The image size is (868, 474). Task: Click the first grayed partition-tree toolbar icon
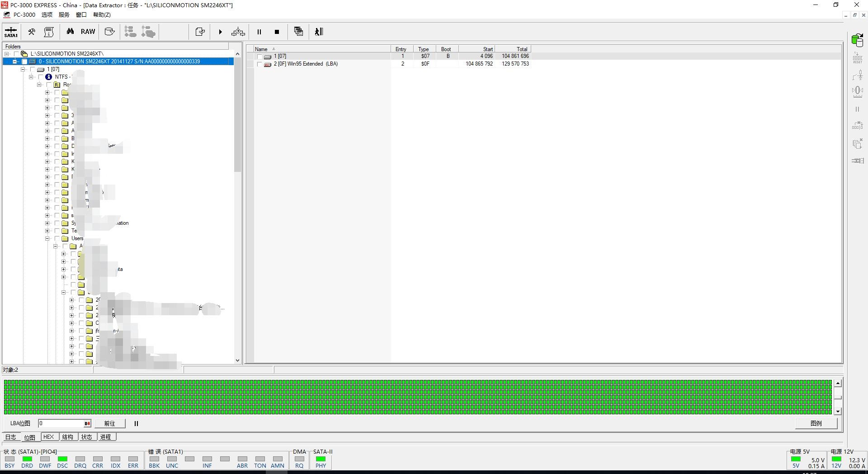click(130, 32)
